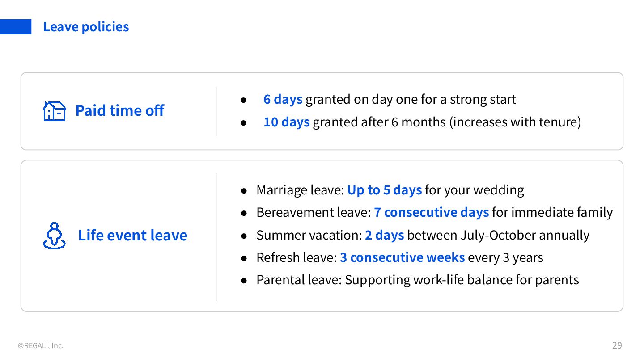Click the divider line in Paid time off card
Image resolution: width=644 pixels, height=362 pixels.
point(216,111)
